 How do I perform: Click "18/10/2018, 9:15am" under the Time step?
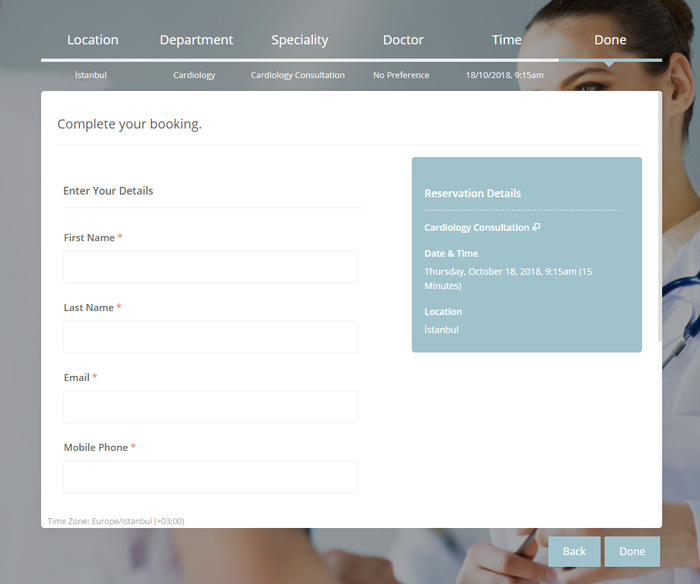(504, 75)
